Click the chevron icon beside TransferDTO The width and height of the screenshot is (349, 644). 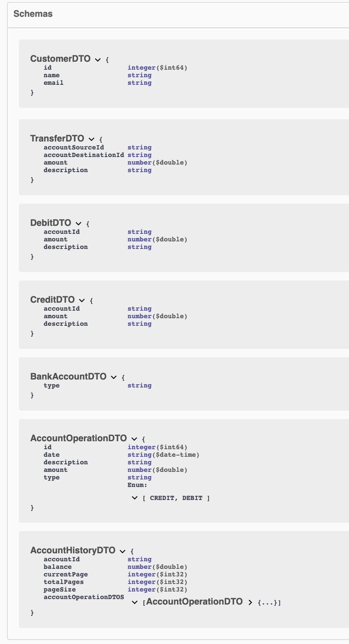[x=91, y=139]
